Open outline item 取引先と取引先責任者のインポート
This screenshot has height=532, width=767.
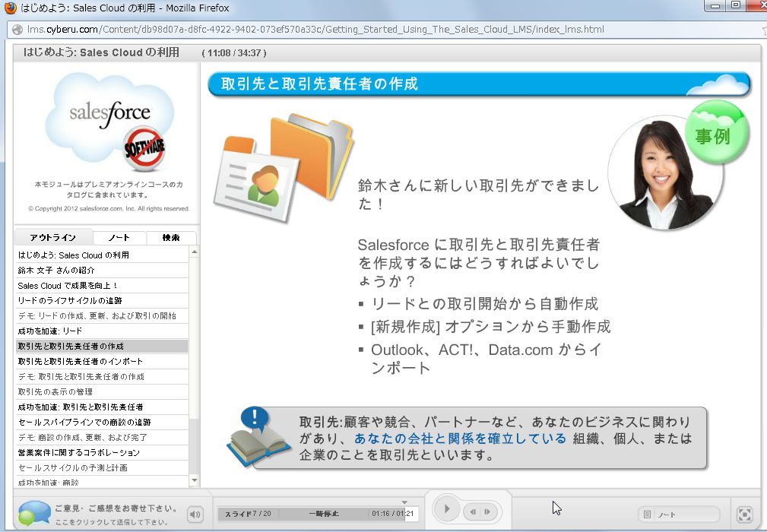pyautogui.click(x=102, y=361)
